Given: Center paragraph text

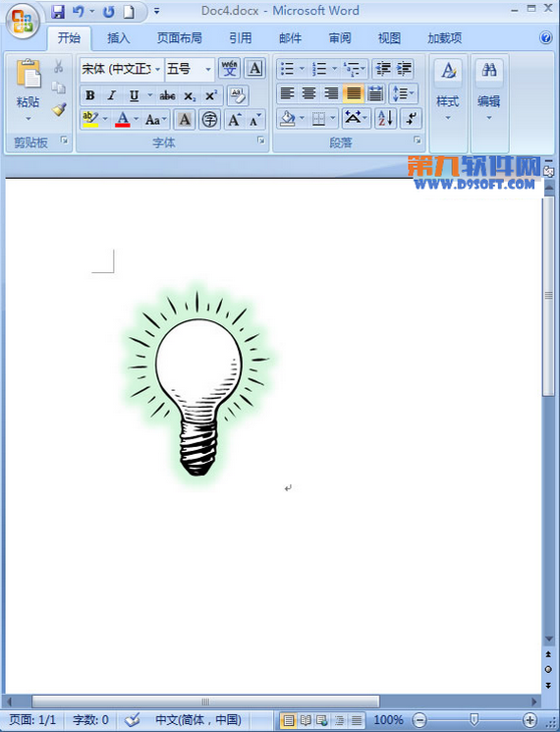Looking at the screenshot, I should 308,93.
